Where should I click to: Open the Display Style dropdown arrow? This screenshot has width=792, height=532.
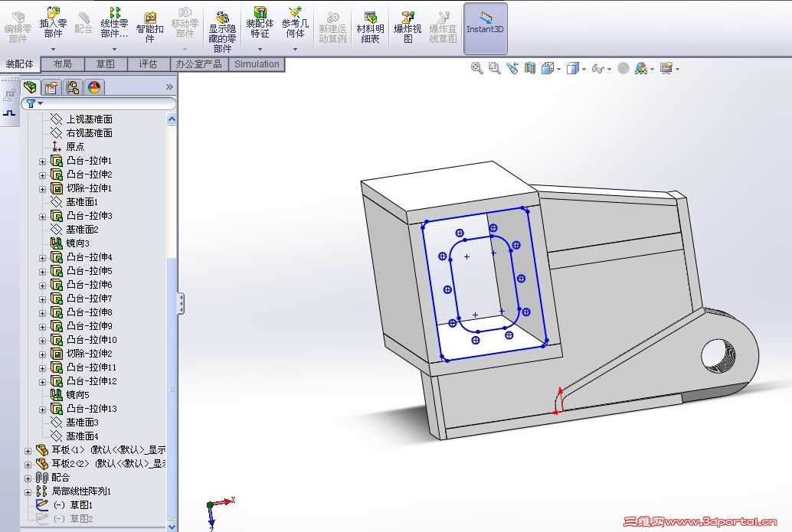(x=584, y=69)
